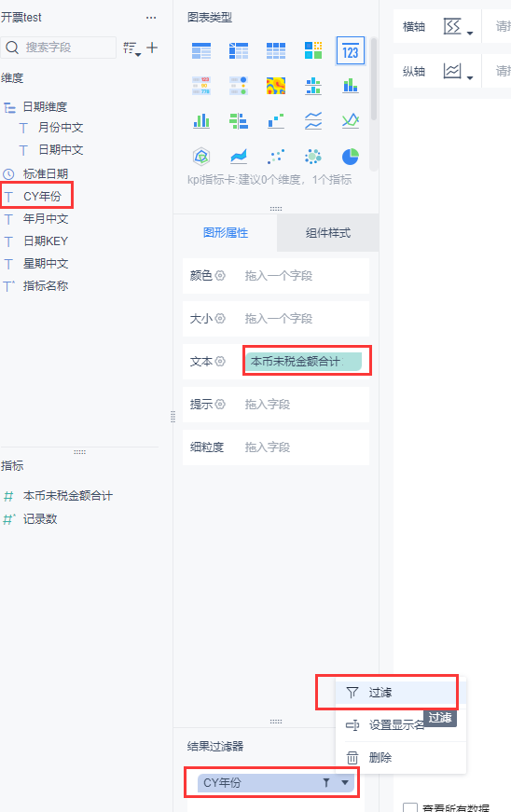
Task: Open the CY年份 filter pill dropdown arrow
Action: pyautogui.click(x=345, y=782)
